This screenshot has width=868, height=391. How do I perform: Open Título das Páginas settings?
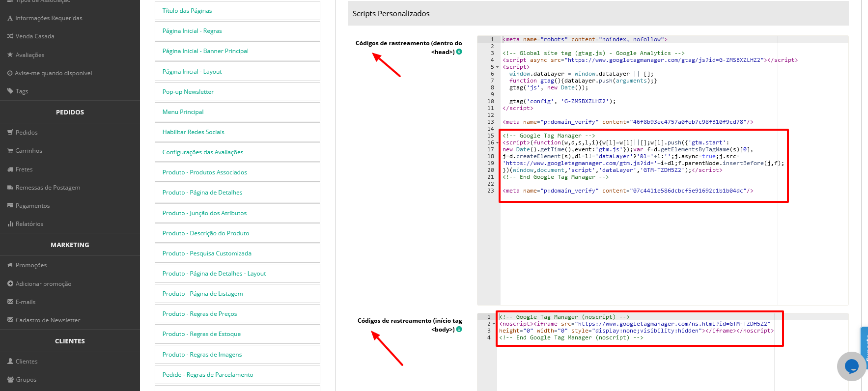tap(237, 10)
